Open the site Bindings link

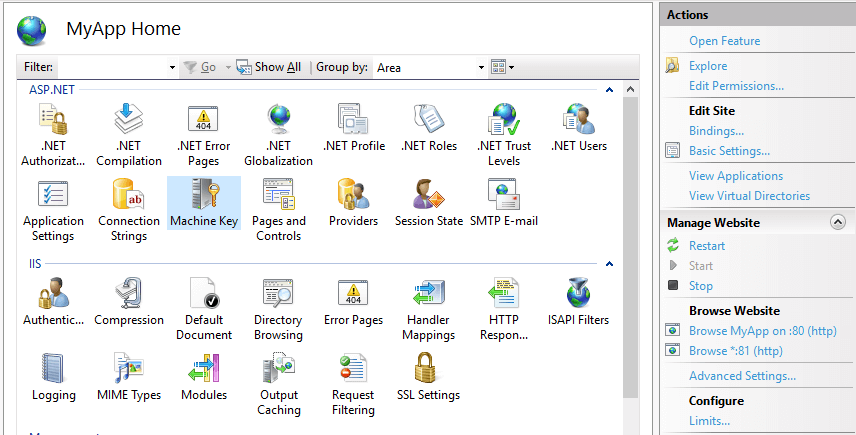(x=716, y=131)
